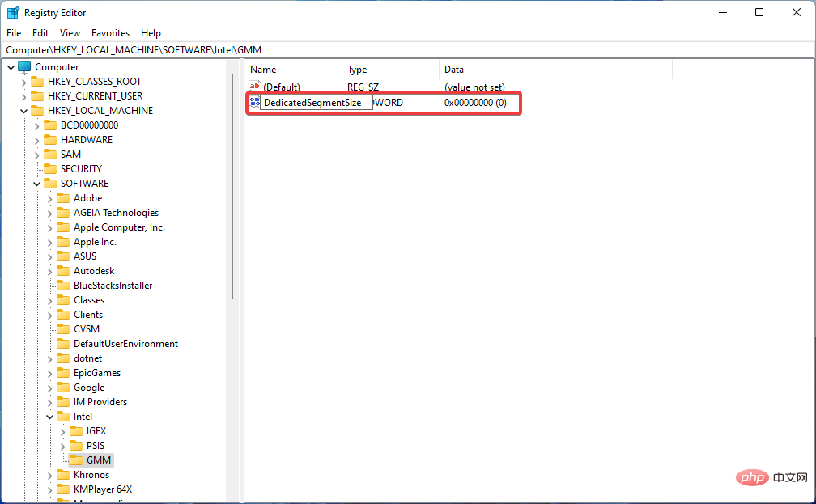The width and height of the screenshot is (816, 504).
Task: Click the SOFTWARE folder icon
Action: [x=50, y=184]
